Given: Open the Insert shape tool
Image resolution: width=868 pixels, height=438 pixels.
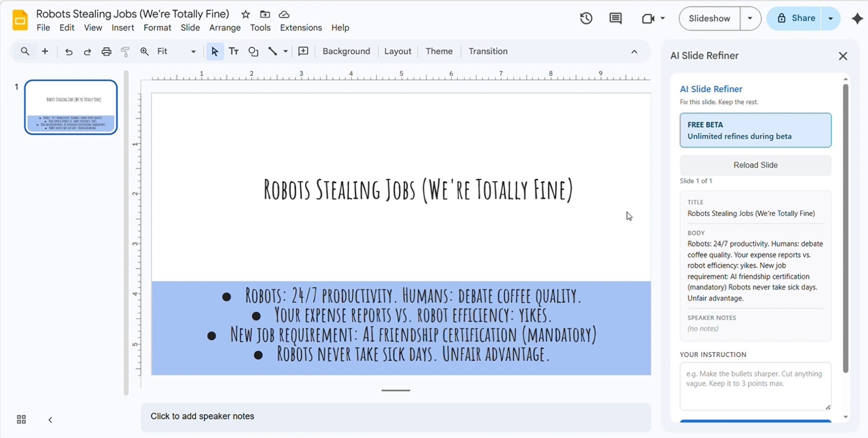Looking at the screenshot, I should tap(253, 51).
